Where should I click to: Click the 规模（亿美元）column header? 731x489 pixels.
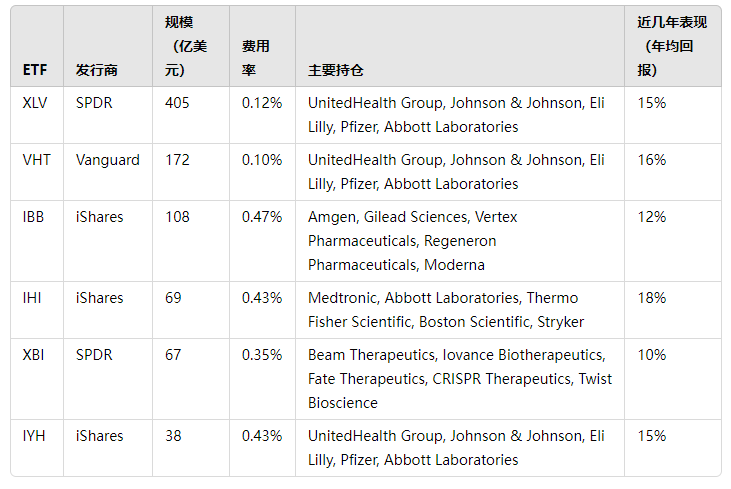185,46
